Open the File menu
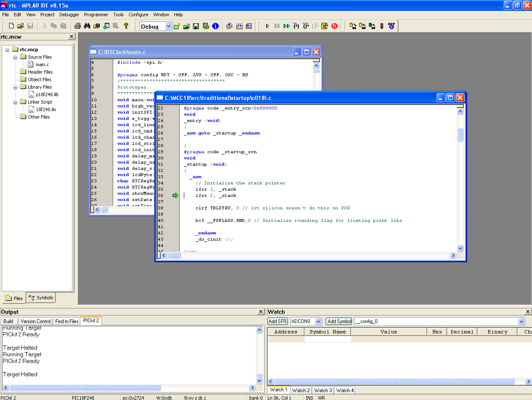The height and width of the screenshot is (400, 532). [5, 15]
